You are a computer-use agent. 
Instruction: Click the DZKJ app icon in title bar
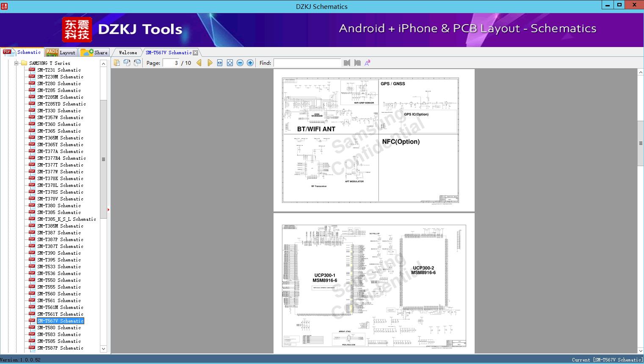4,6
